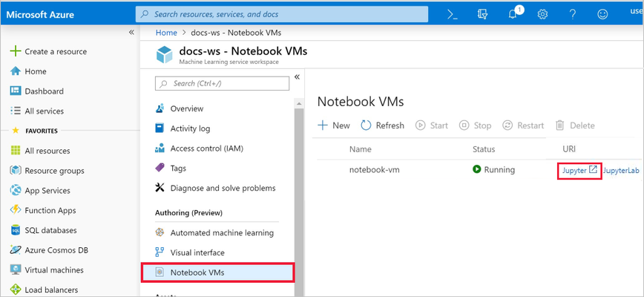644x297 pixels.
Task: Click the Microsoft Azure logo text
Action: 40,15
